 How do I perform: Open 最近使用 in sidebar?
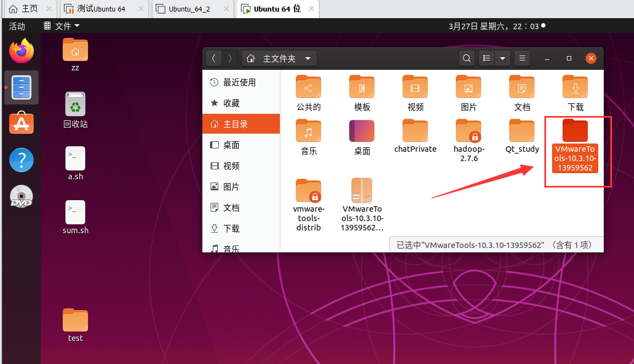click(x=241, y=82)
